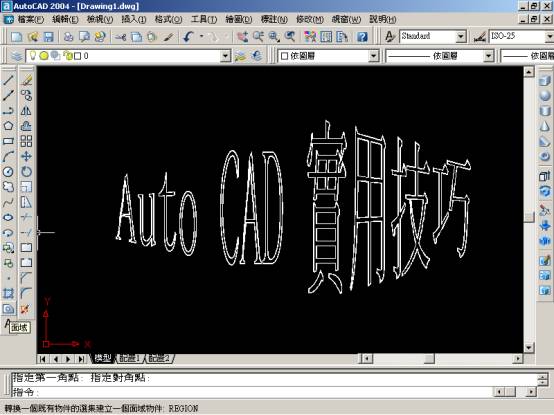
Task: Switch to the 配置2 layout tab
Action: 159,358
